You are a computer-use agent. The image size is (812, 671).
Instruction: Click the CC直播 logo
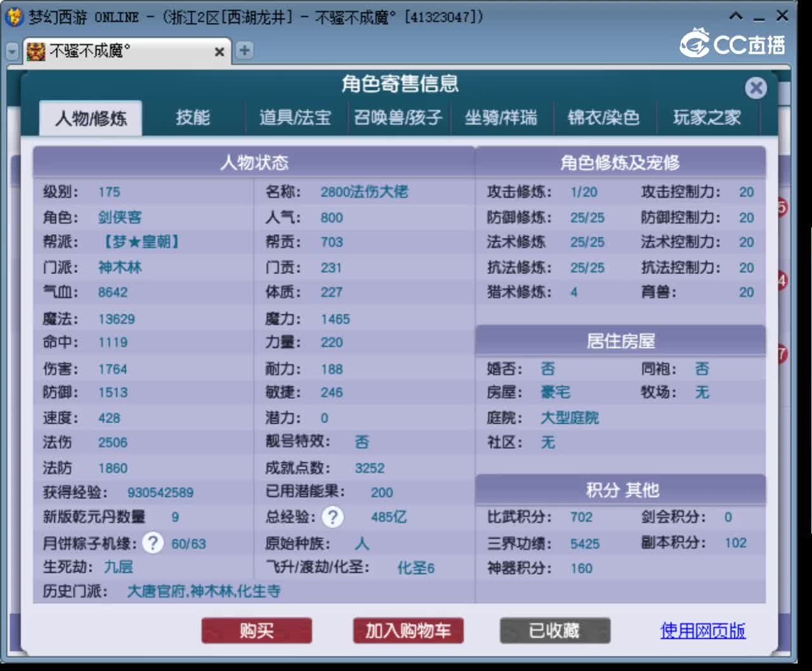(x=733, y=43)
